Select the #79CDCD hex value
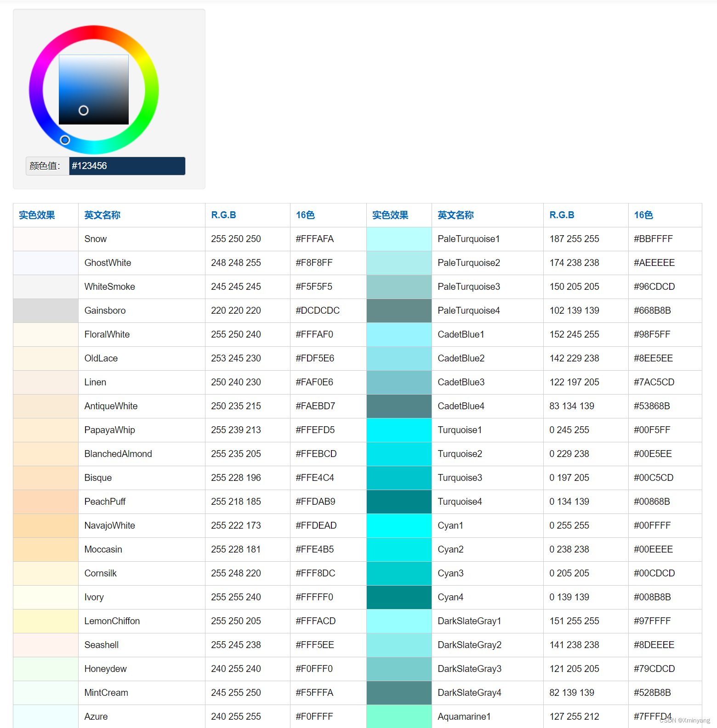This screenshot has height=728, width=717. point(654,669)
